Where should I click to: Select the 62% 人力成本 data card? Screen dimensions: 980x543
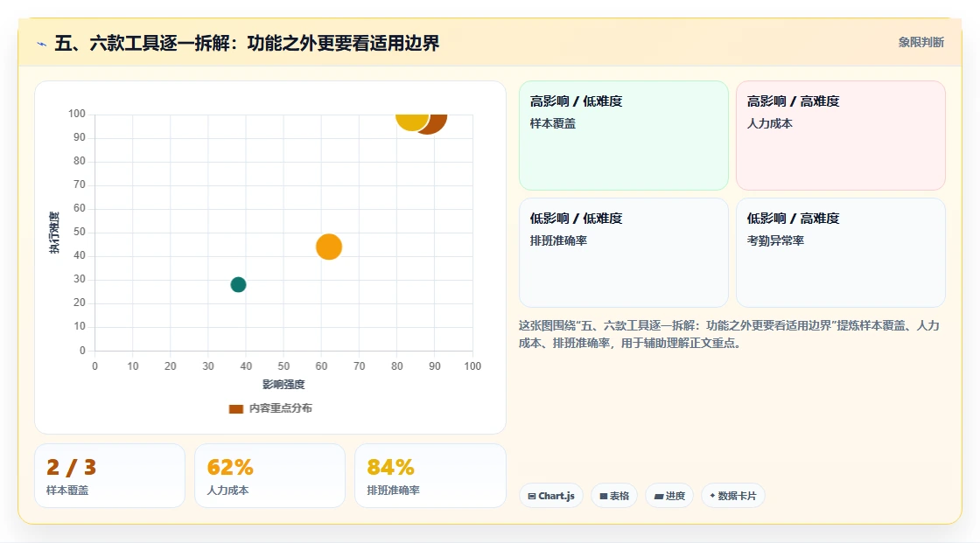[x=270, y=476]
